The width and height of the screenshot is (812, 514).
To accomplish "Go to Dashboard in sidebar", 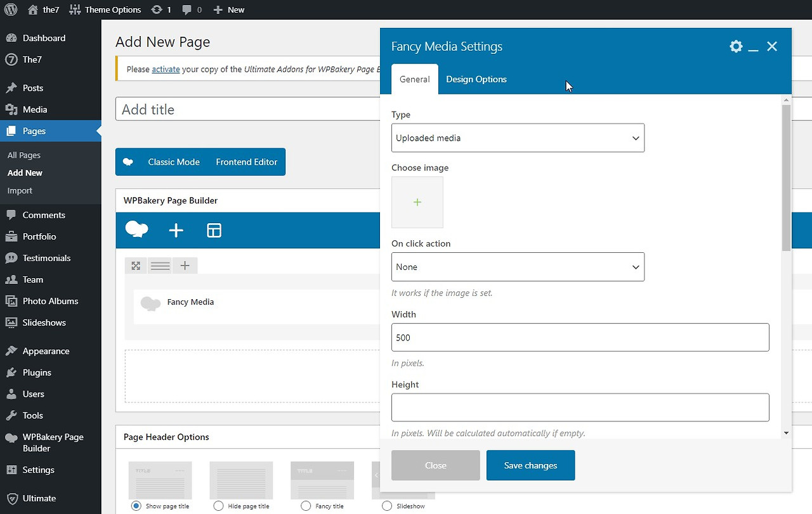I will (44, 38).
